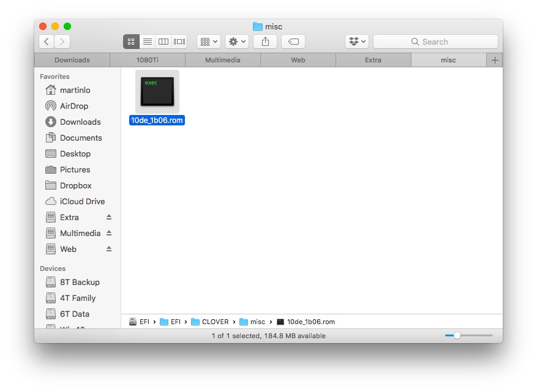Viewport: 537px width, 392px height.
Task: Click the 10de_1b06.rom file name label
Action: tap(157, 120)
